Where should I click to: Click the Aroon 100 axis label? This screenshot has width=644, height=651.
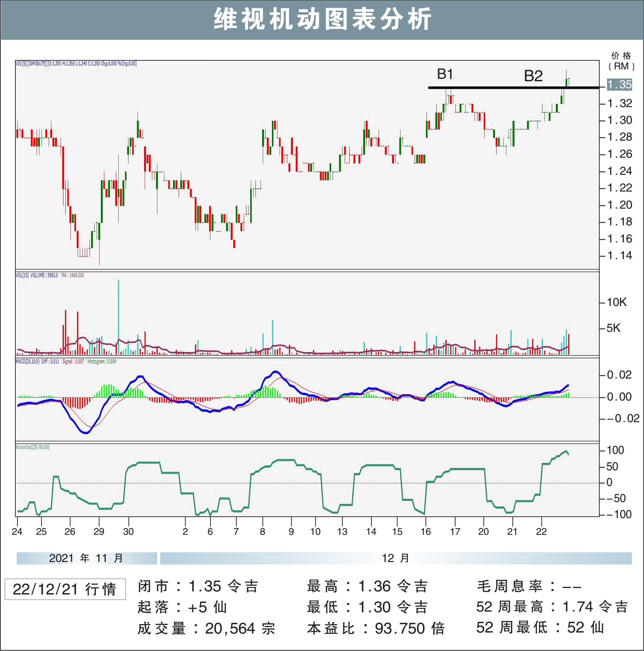pyautogui.click(x=615, y=450)
